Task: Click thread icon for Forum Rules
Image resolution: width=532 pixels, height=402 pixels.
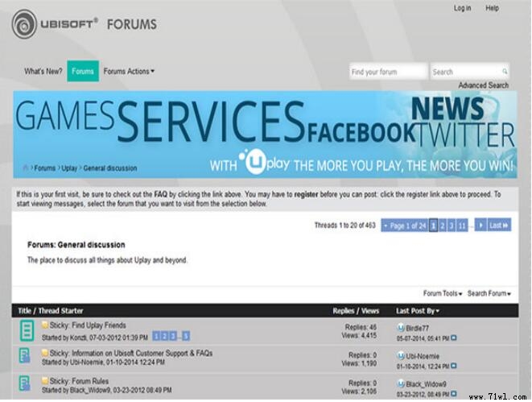Action: (x=24, y=383)
